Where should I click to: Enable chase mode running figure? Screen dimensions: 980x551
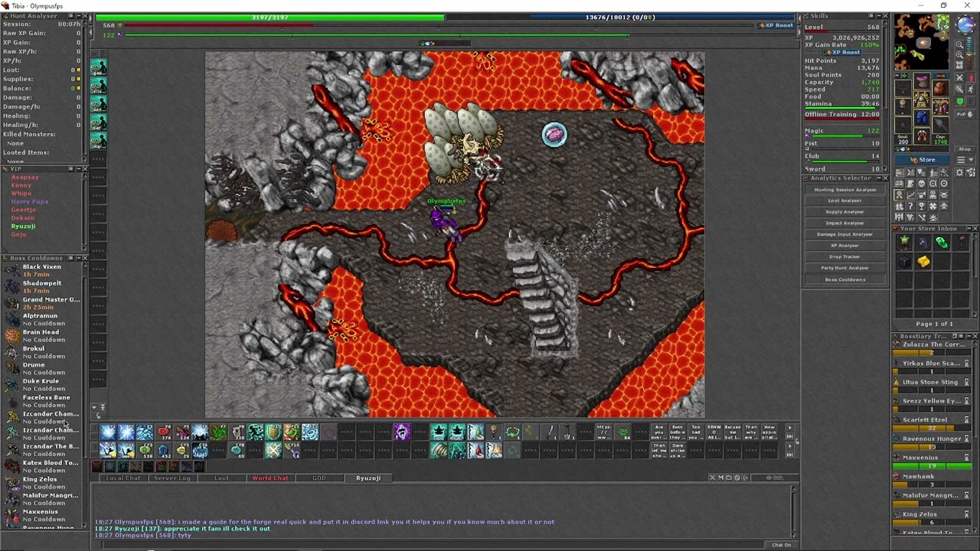click(970, 90)
